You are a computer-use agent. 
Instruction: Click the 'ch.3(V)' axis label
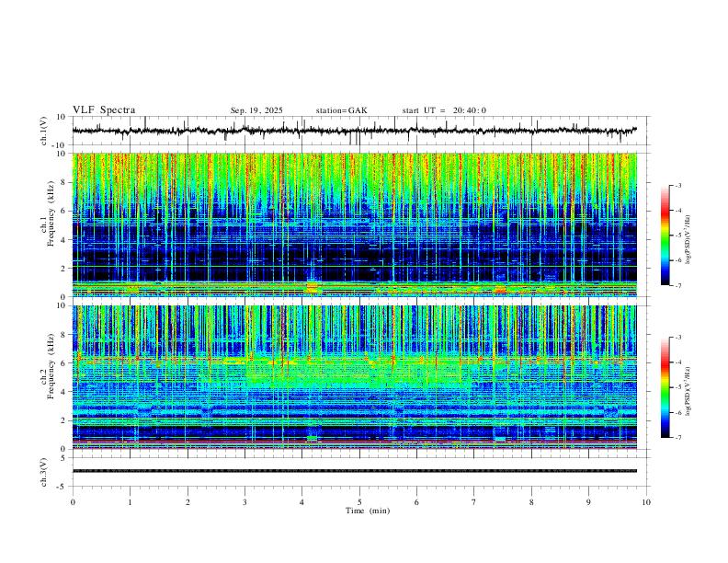44,473
